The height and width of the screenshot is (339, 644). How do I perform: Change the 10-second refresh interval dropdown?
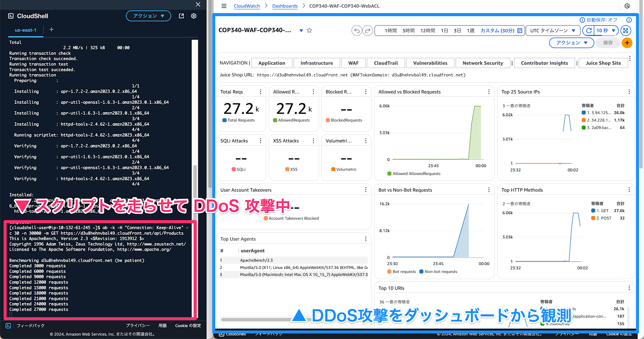pyautogui.click(x=605, y=31)
